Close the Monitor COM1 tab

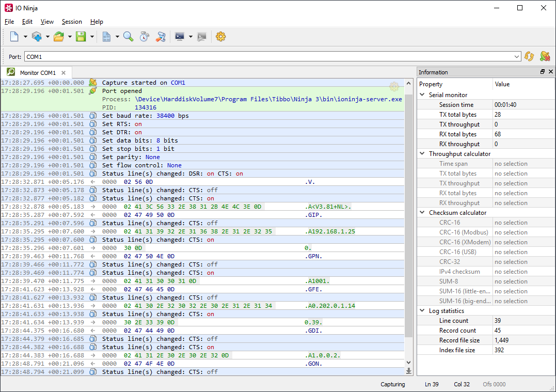coord(63,73)
